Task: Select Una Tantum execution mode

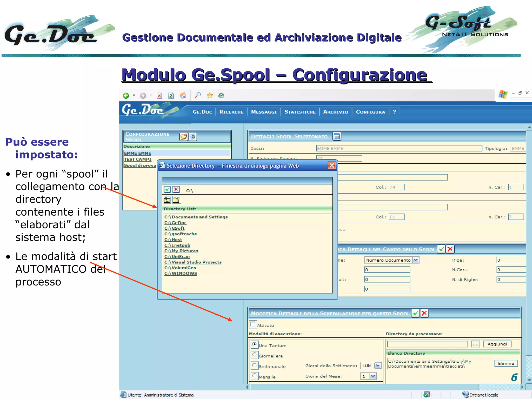Action: tap(255, 344)
